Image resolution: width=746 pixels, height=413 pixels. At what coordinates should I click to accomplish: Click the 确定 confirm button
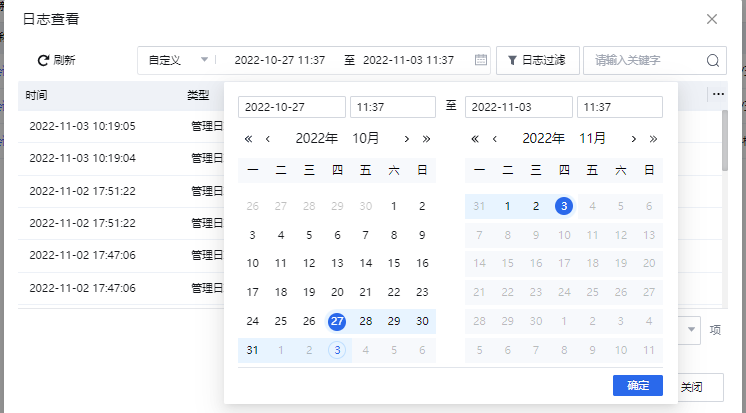pyautogui.click(x=637, y=385)
